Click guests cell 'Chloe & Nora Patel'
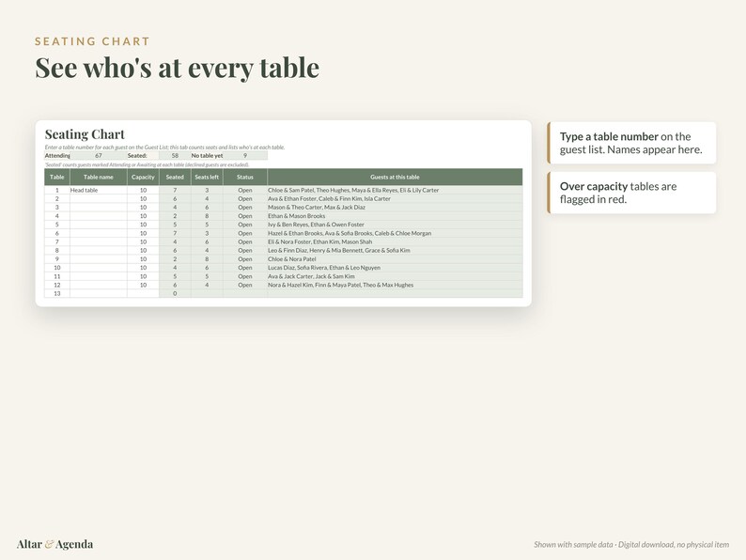 (395, 258)
